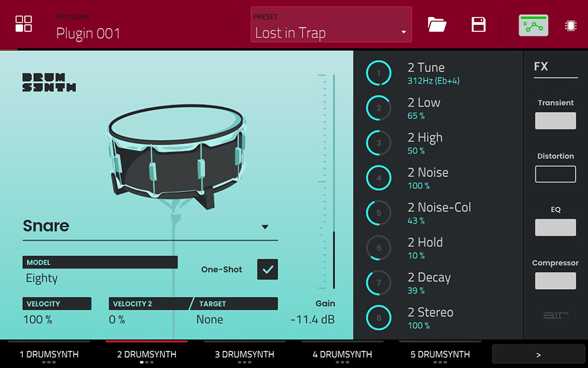
Task: Toggle the Transient effect
Action: pos(555,121)
